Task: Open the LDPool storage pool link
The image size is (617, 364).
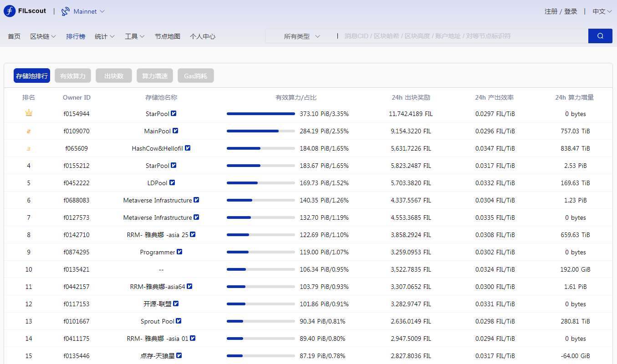Action: pyautogui.click(x=158, y=183)
